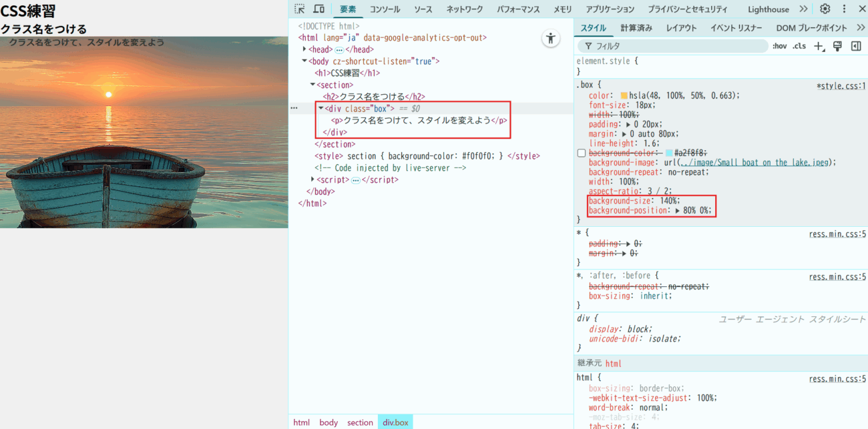Open the rendering emulation paintbrush icon
The image size is (868, 429).
point(837,46)
